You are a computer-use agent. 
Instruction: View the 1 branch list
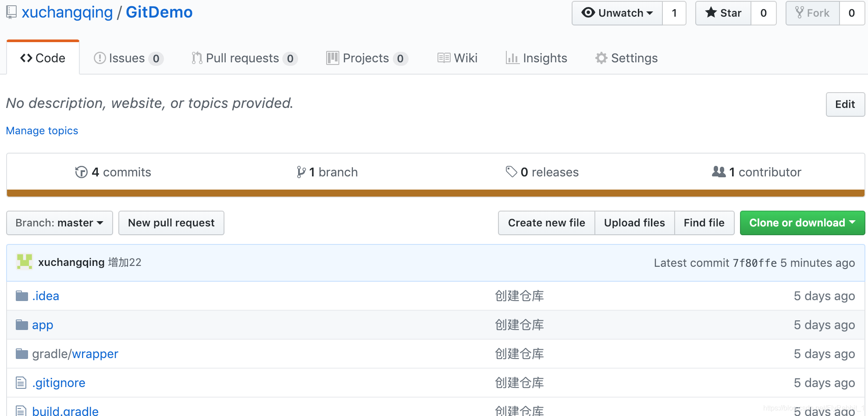click(x=327, y=172)
